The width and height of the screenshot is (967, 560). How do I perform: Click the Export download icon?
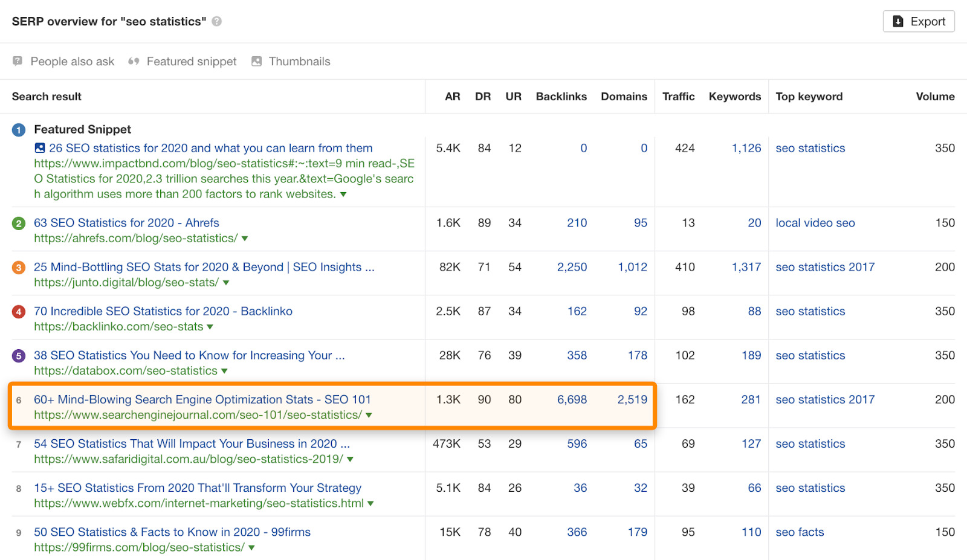[x=897, y=21]
